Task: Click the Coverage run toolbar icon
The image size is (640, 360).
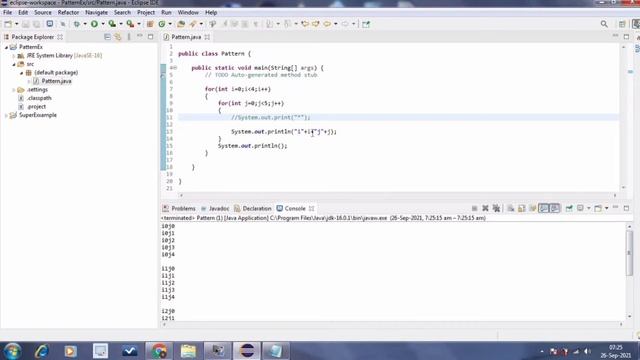Action: pyautogui.click(x=112, y=24)
